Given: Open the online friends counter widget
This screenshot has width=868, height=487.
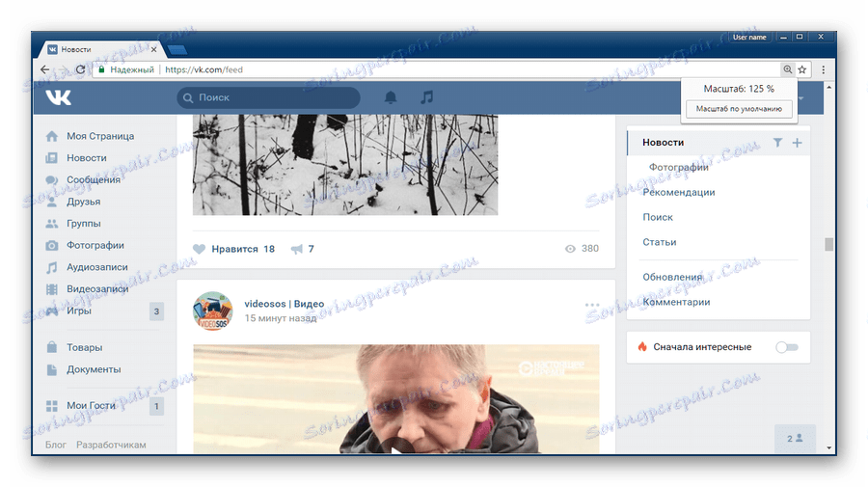Looking at the screenshot, I should [x=795, y=438].
